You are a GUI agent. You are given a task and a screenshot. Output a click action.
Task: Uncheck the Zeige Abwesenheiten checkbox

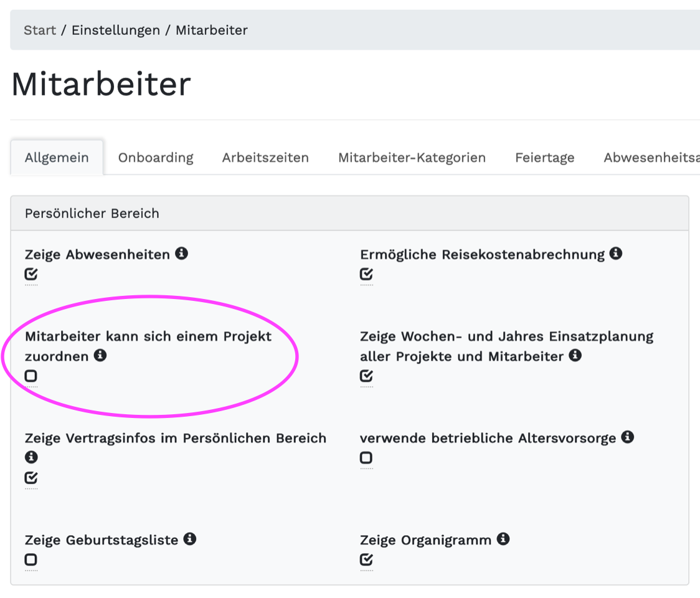point(31,274)
